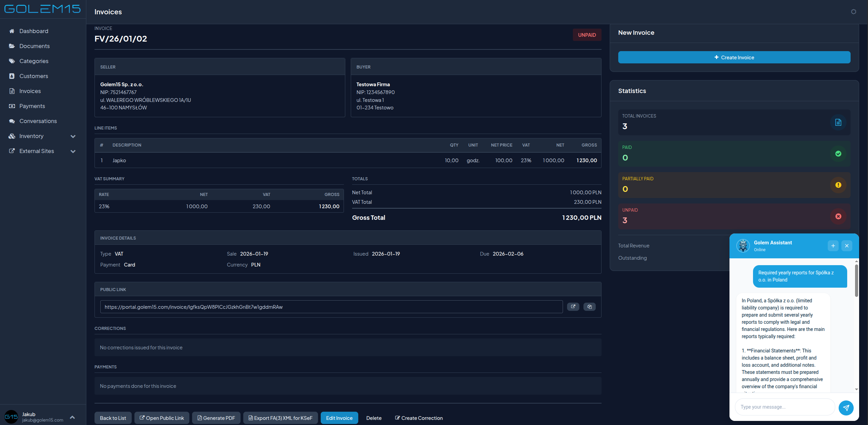Screen dimensions: 868x425
Task: Click the chat scrollbar thumb
Action: 856,280
